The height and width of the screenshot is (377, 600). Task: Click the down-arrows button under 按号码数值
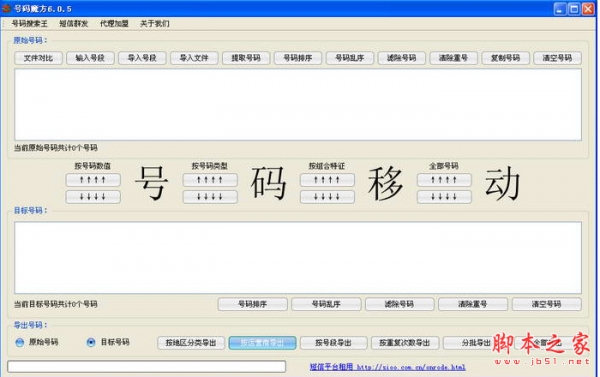point(93,197)
